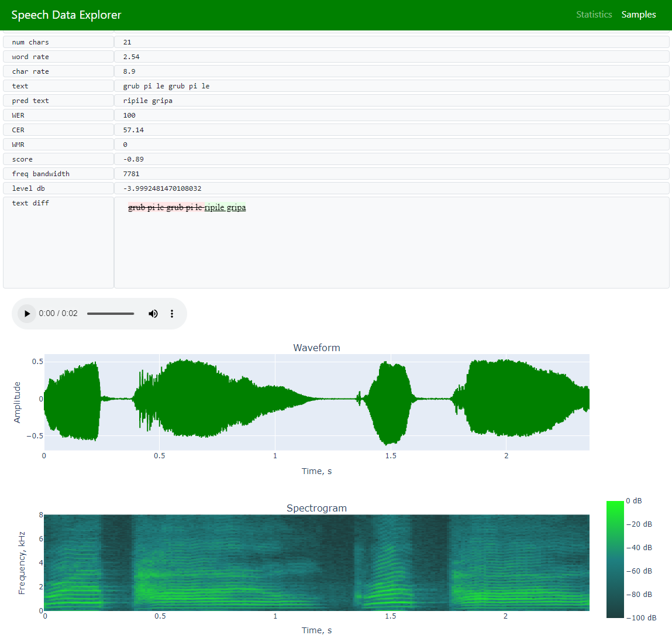Select the text value 'grub pi le grub pi le'
672x635 pixels.
click(x=166, y=86)
